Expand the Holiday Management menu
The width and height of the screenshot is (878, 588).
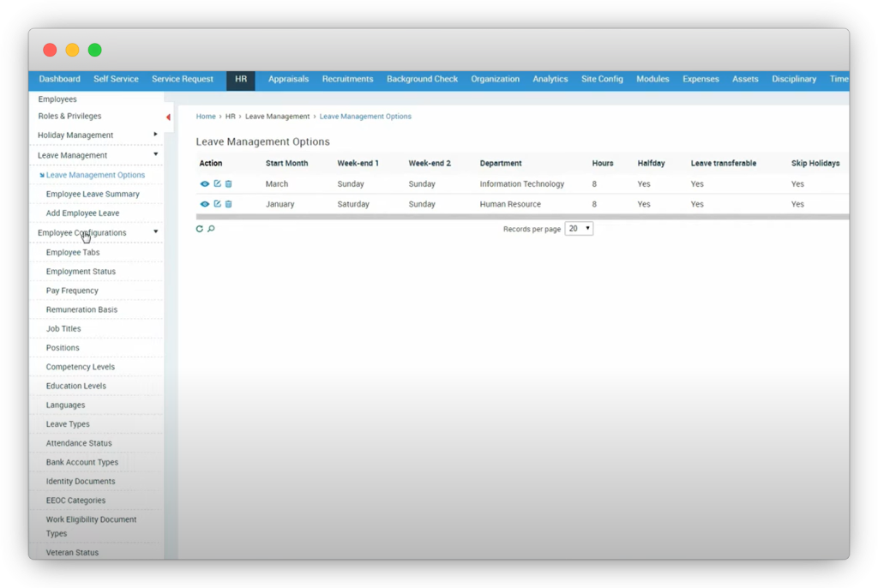coord(155,135)
